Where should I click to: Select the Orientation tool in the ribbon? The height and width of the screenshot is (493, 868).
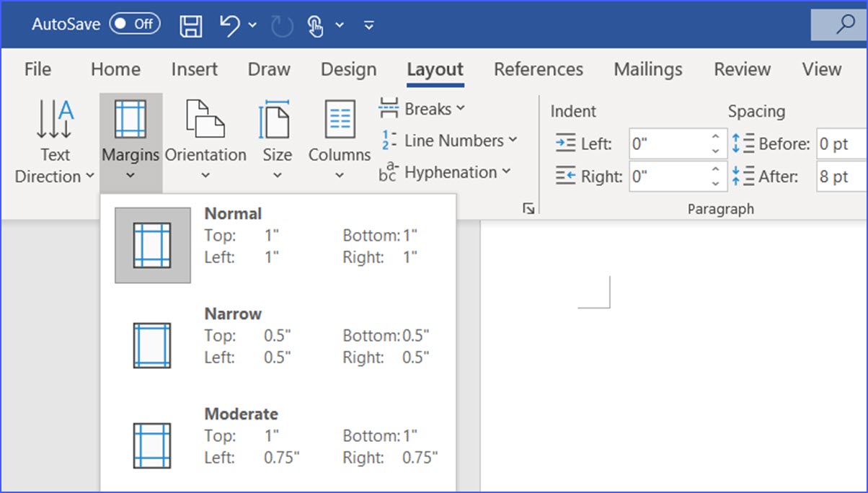point(205,137)
